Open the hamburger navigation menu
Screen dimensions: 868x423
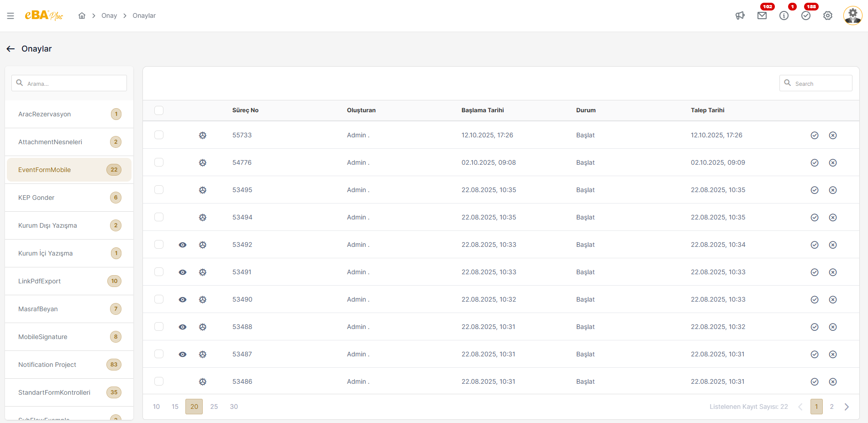point(11,16)
